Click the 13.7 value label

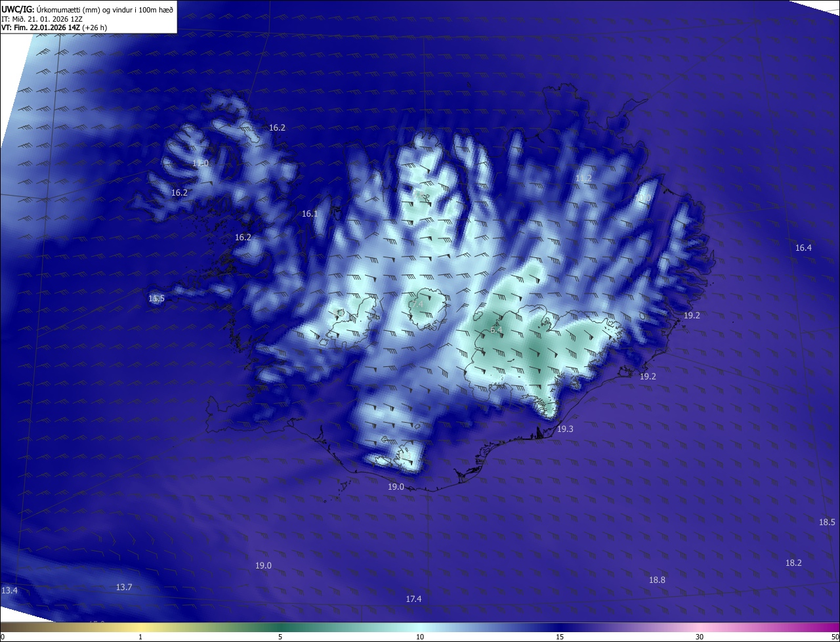coord(124,588)
